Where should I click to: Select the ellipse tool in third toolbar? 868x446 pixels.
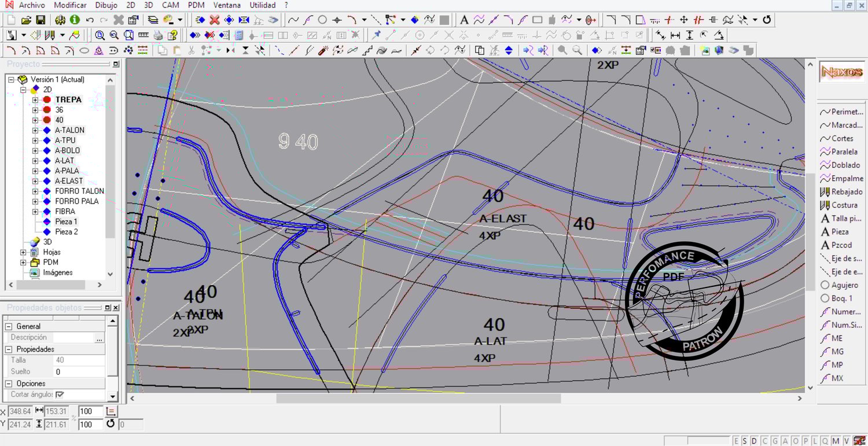pos(84,50)
